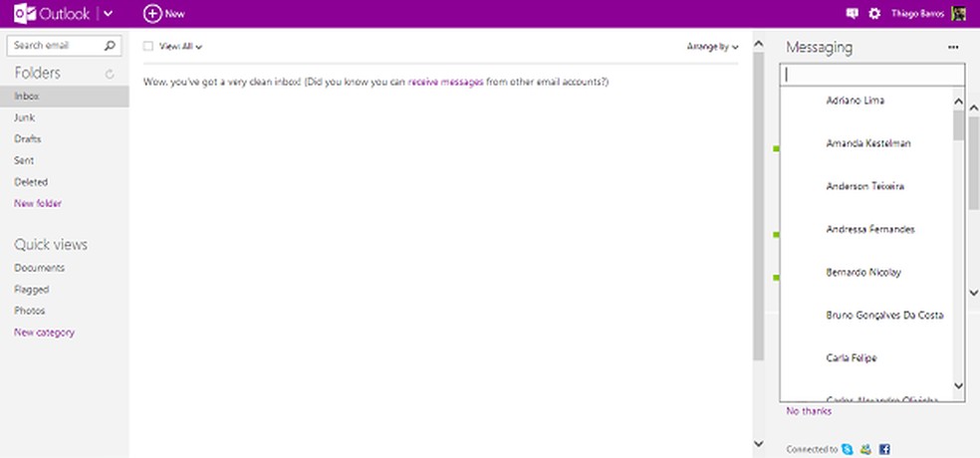Expand the Arrange by dropdown

click(x=712, y=46)
